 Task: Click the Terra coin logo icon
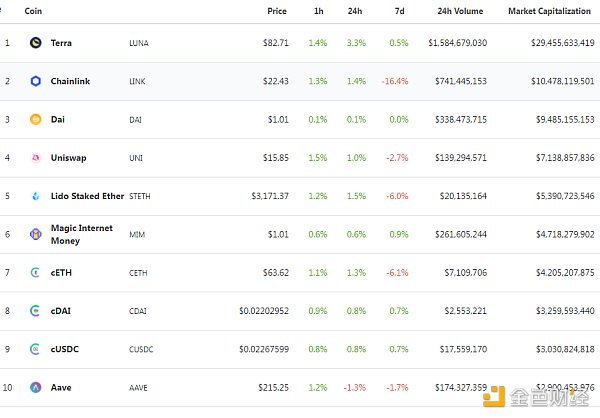point(36,43)
